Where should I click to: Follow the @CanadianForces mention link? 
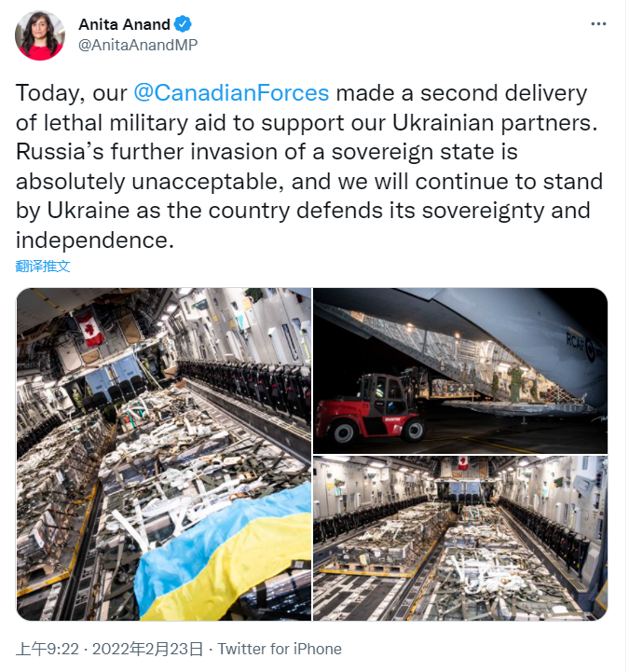(231, 93)
